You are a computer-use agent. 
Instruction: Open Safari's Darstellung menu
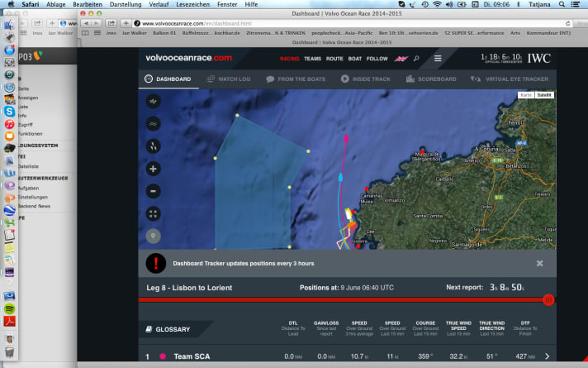click(126, 4)
